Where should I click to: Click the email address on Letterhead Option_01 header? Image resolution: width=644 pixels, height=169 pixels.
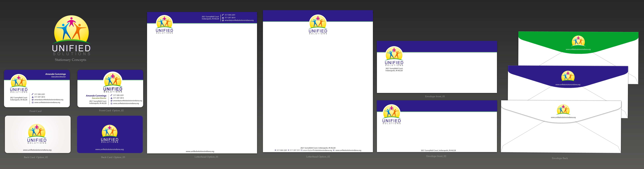(239, 20)
